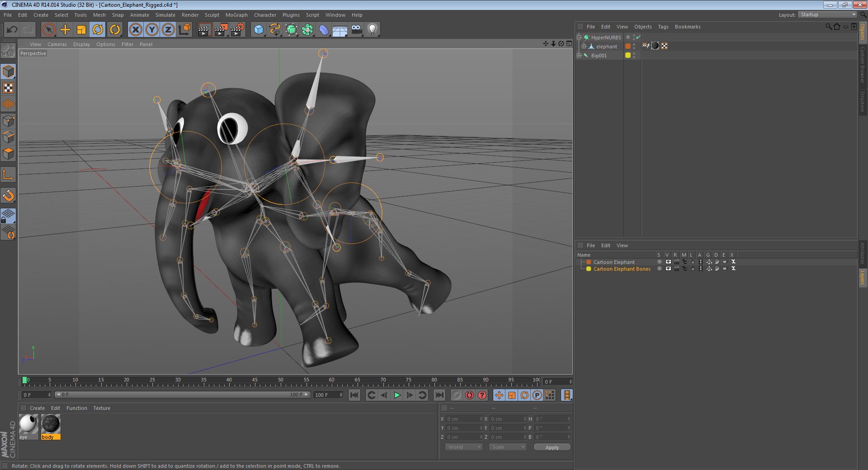Toggle the Z axis lock
Viewport: 868px width, 470px height.
168,30
